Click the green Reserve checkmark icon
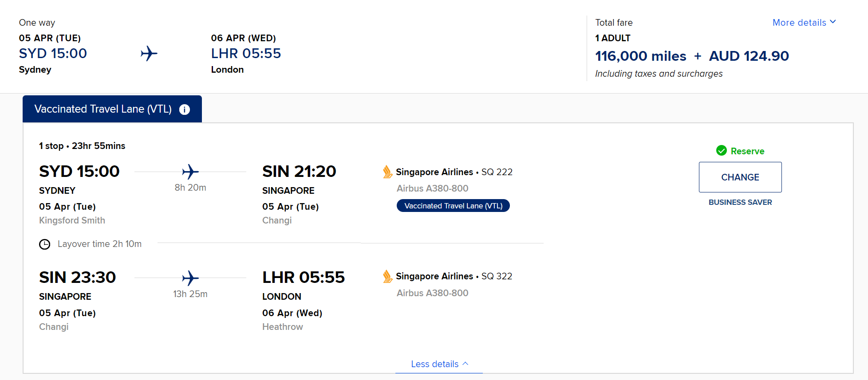868x380 pixels. (722, 151)
